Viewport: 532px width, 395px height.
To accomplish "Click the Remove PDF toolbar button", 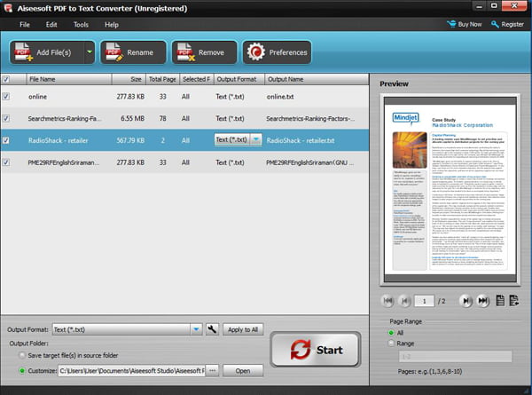I will click(205, 52).
